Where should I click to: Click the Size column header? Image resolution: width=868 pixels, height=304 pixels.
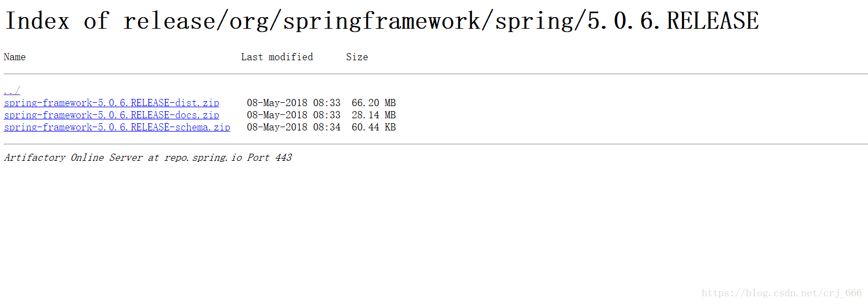point(357,57)
